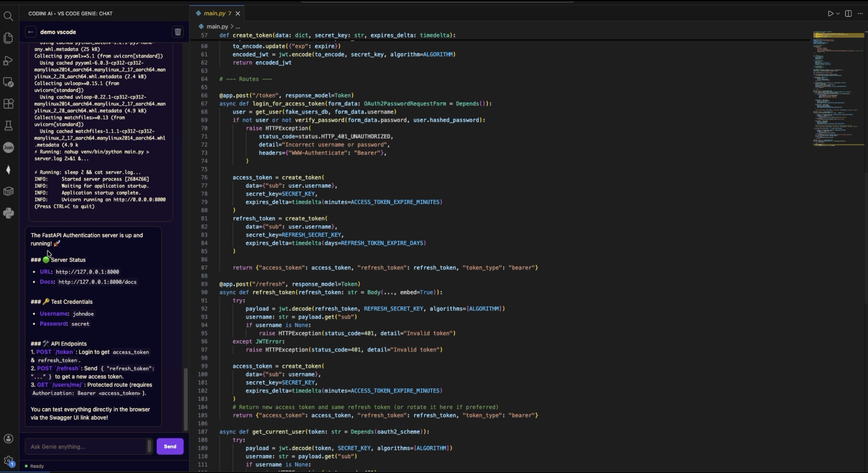
Task: Select the JSON sidebar icon
Action: 8,147
